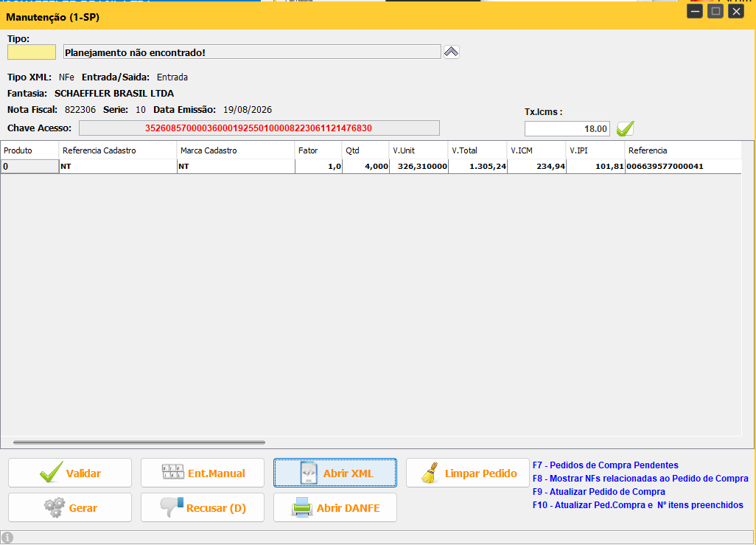Click reference cell 006639577000041
The image size is (756, 545).
683,167
